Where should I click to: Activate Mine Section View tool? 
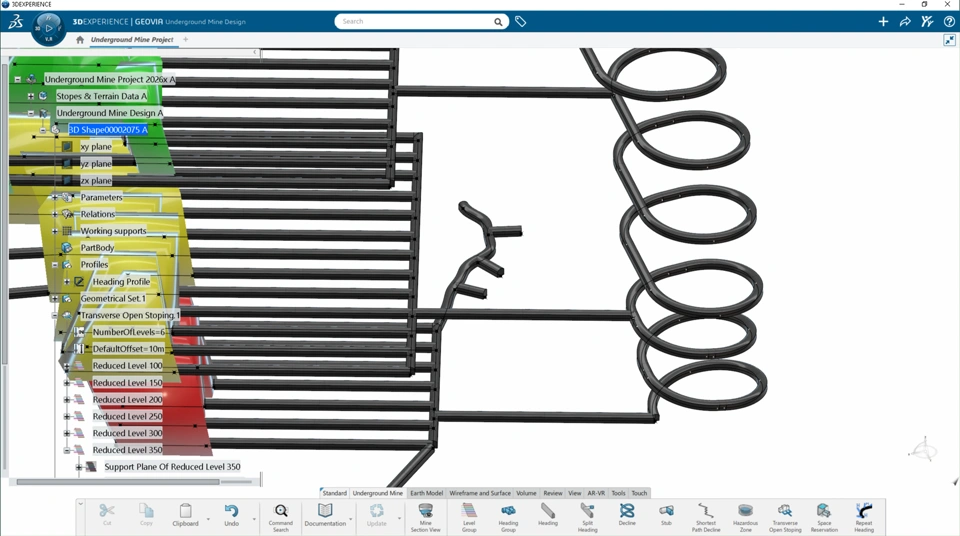[x=426, y=511]
